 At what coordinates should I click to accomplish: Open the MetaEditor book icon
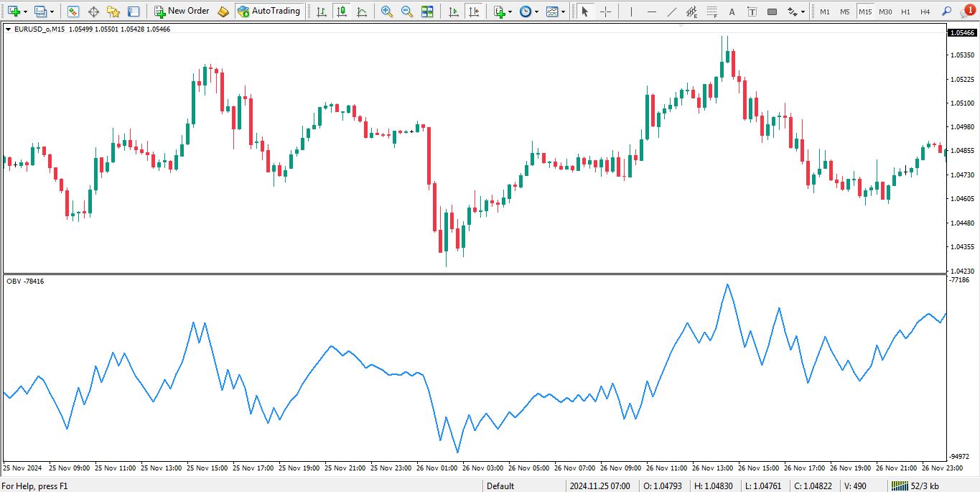tap(223, 11)
